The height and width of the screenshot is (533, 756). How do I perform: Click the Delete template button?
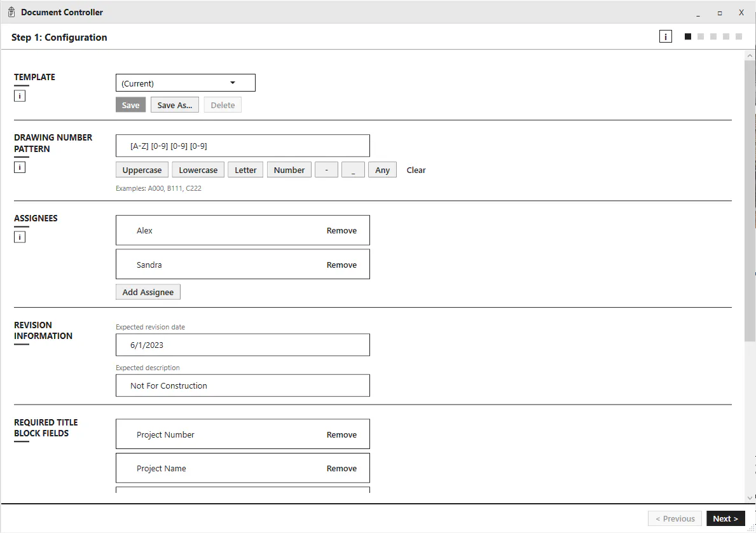pos(223,105)
